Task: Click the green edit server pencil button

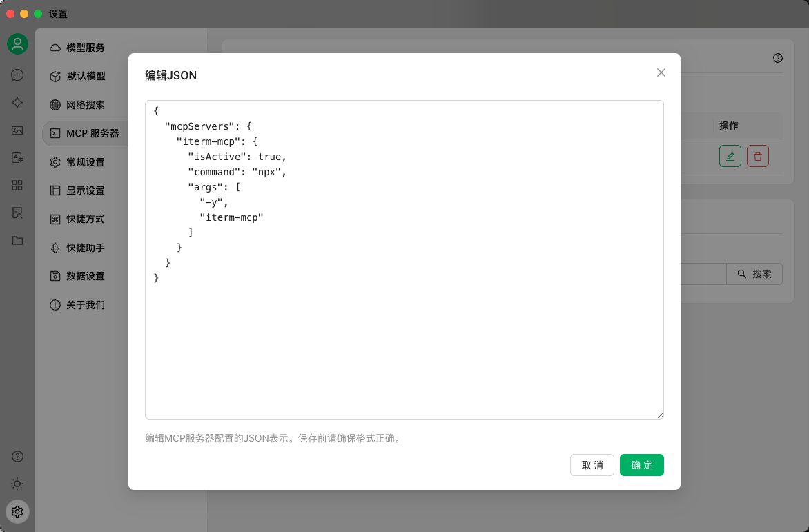Action: click(x=730, y=156)
